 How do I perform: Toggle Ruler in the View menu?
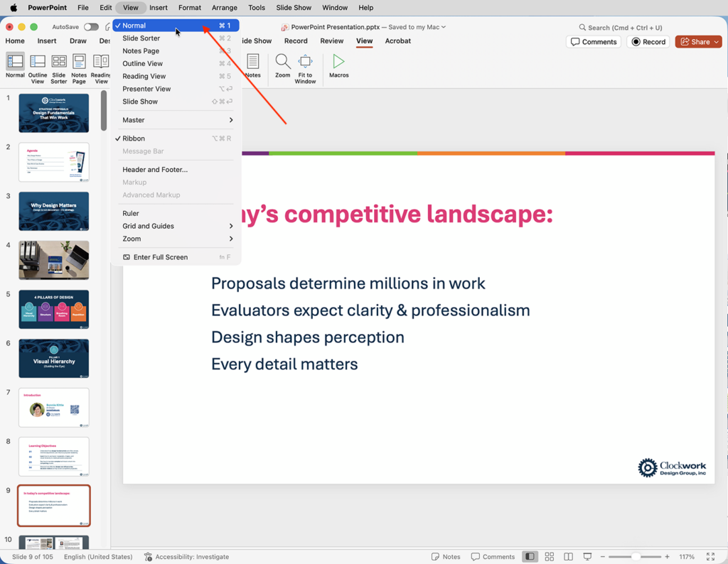coord(176,213)
